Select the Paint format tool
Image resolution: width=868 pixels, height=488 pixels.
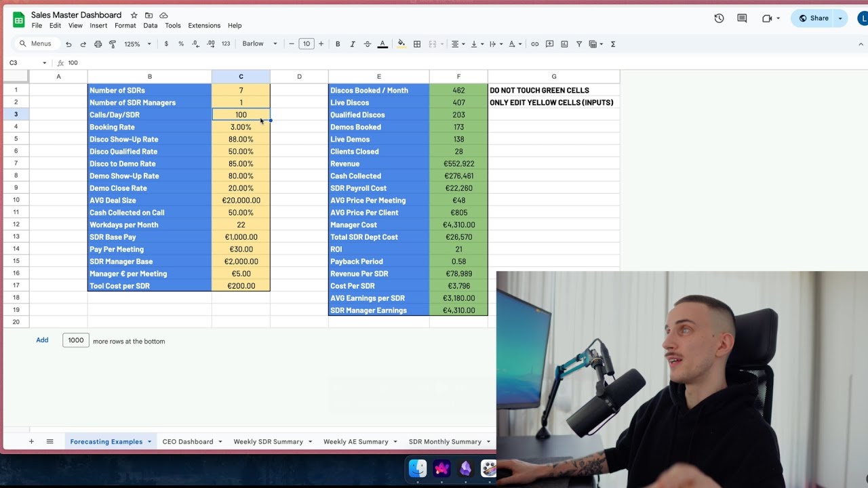tap(113, 44)
